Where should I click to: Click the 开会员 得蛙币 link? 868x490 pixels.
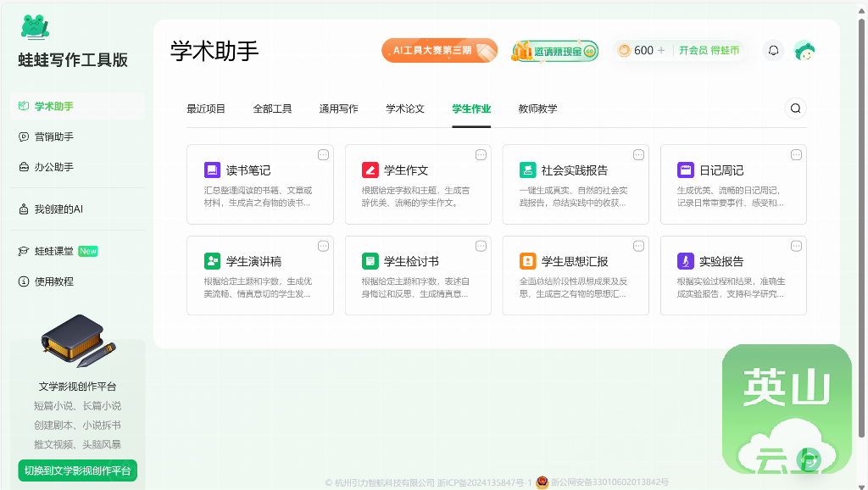pos(709,51)
